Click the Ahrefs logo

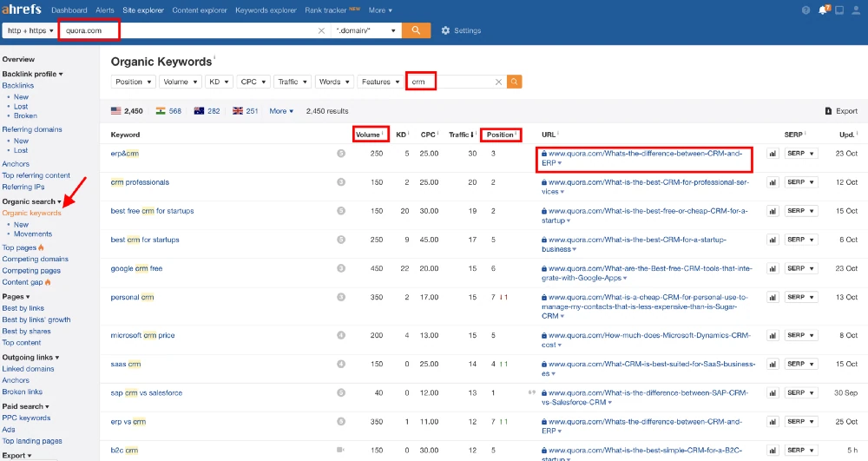[x=22, y=10]
